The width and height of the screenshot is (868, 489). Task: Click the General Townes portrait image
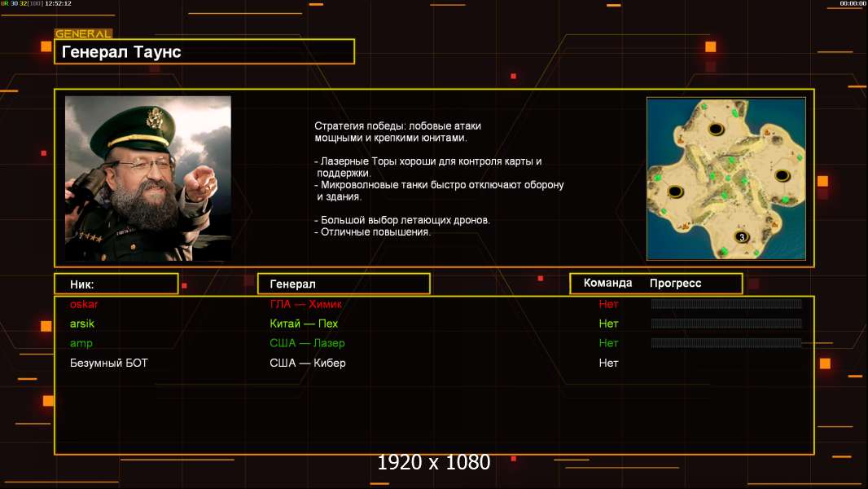point(148,178)
